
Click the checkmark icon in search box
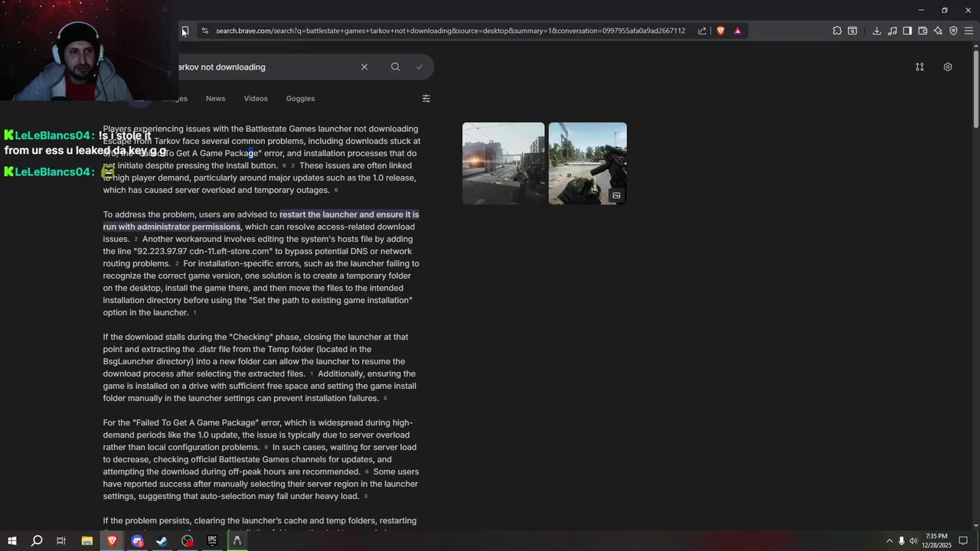point(420,67)
